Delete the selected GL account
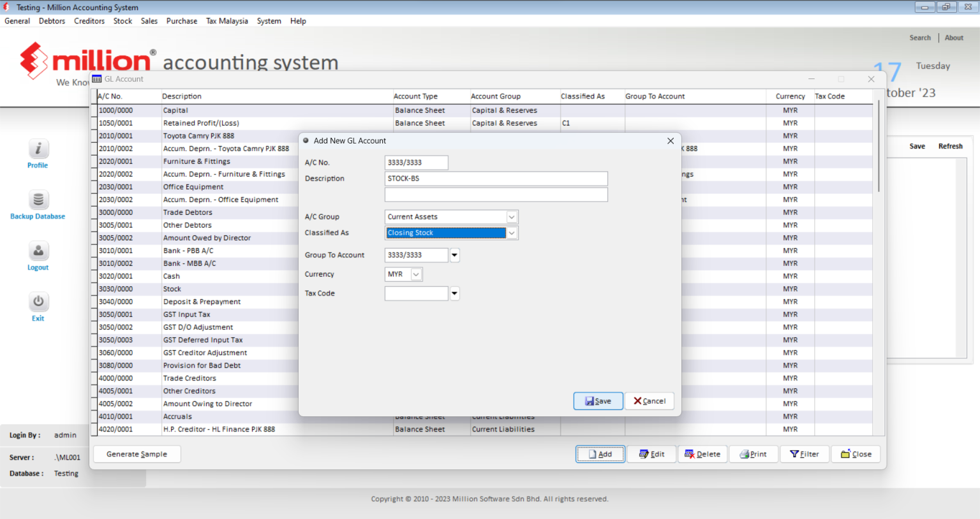 702,454
